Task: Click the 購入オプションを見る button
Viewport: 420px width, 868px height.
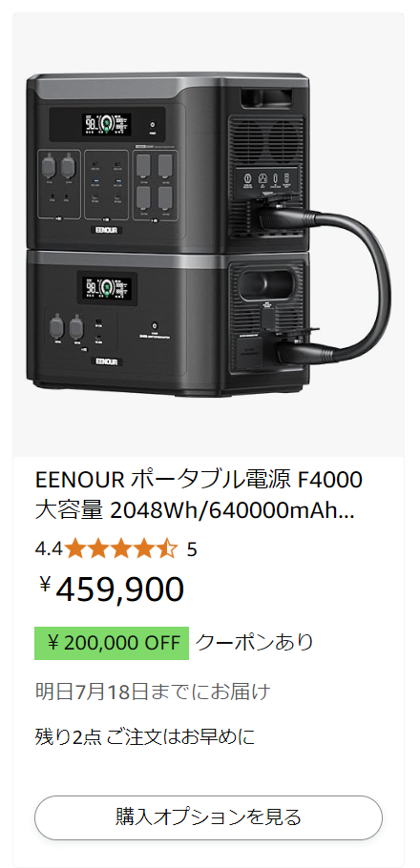Action: [208, 817]
